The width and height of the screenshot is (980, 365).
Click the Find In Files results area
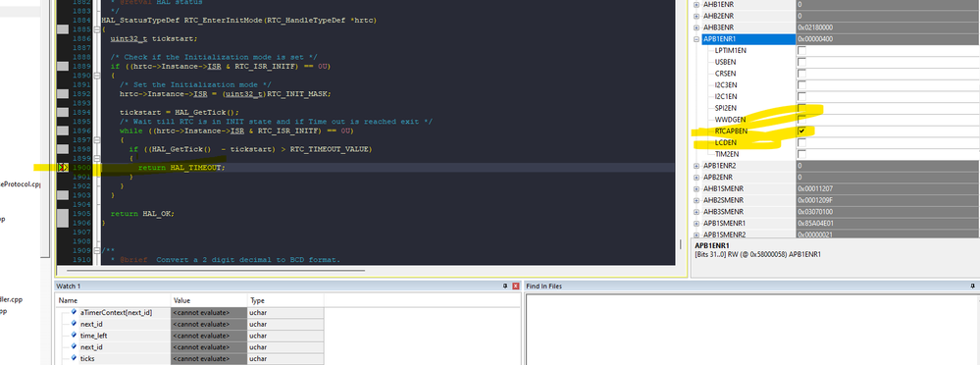pos(752,329)
